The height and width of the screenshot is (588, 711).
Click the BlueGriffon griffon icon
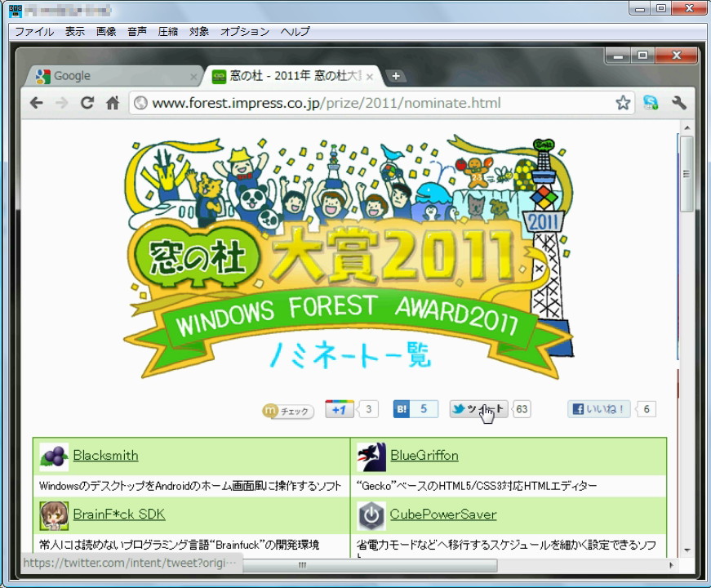(371, 457)
